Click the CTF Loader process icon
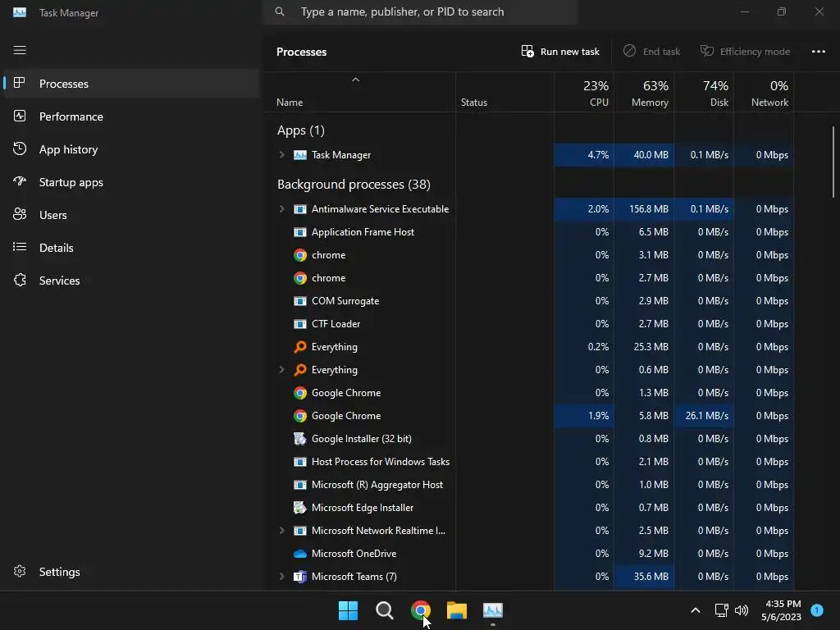840x630 pixels. coord(300,324)
